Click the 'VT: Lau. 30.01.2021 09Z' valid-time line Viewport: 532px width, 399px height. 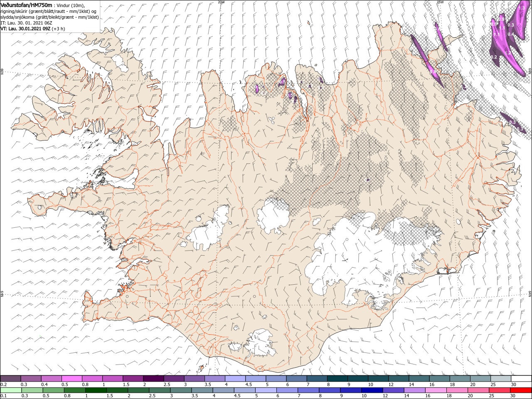pyautogui.click(x=26, y=28)
